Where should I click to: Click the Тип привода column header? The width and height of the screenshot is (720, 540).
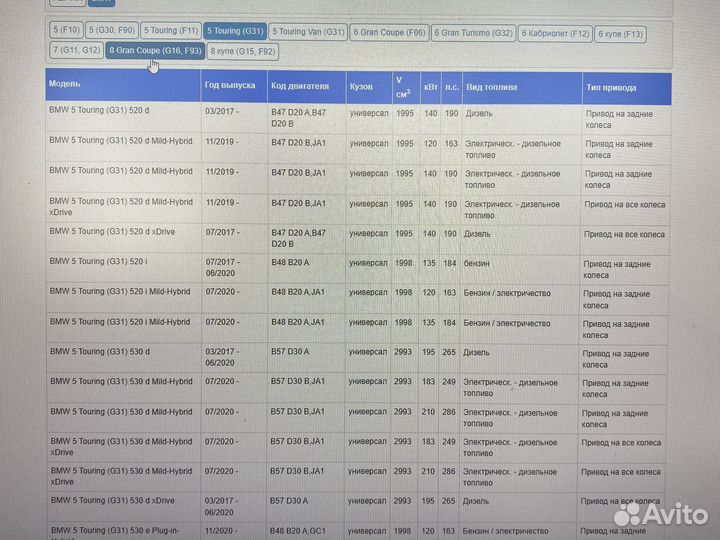[x=610, y=88]
